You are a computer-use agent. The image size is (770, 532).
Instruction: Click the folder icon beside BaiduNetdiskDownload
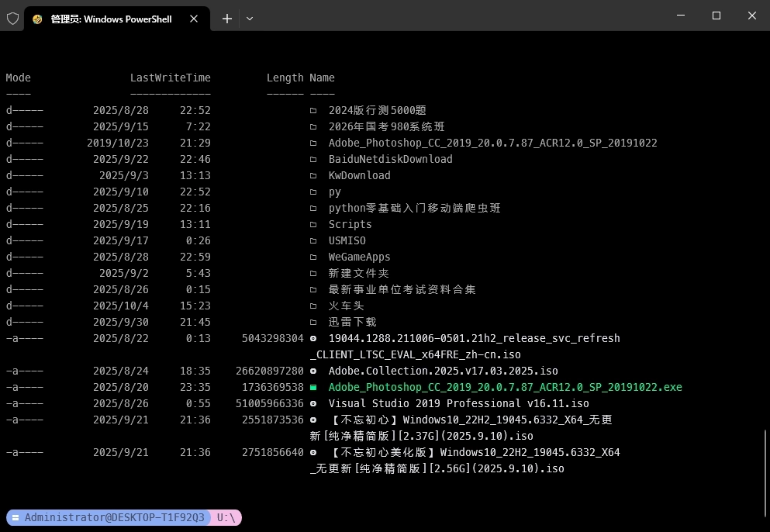point(313,159)
